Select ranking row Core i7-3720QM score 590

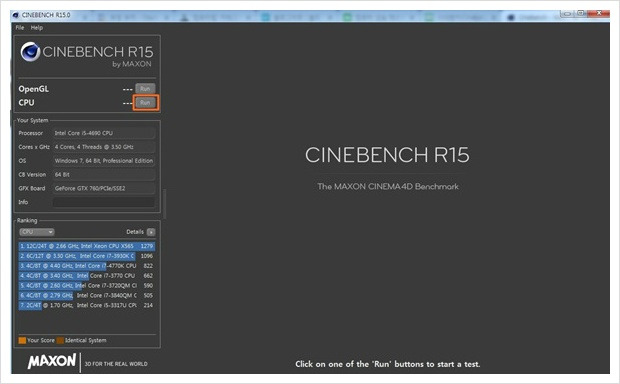[x=87, y=286]
